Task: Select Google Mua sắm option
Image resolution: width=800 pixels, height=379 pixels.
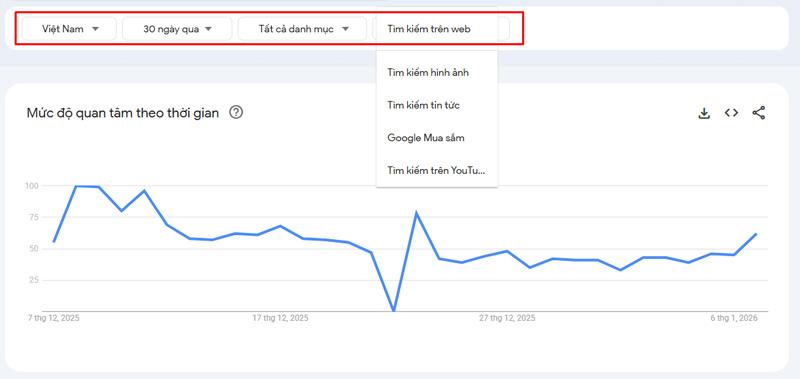Action: coord(437,138)
